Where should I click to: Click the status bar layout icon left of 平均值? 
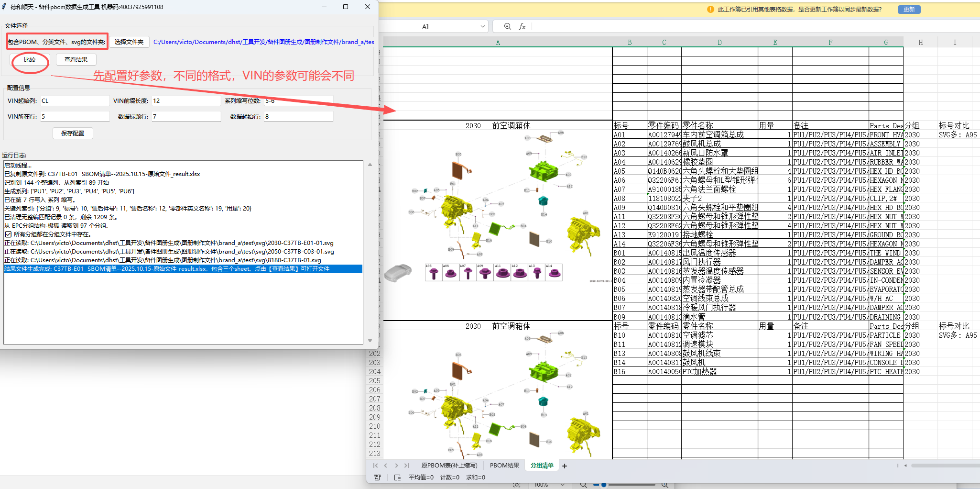(x=397, y=478)
